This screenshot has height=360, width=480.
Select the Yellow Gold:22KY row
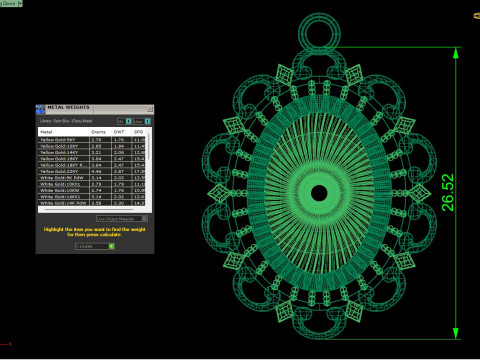click(92, 171)
